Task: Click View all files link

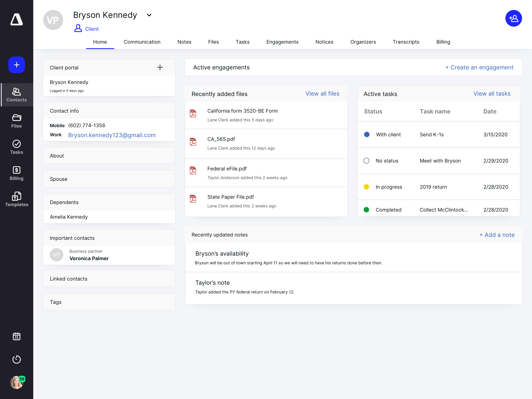Action: pos(322,94)
